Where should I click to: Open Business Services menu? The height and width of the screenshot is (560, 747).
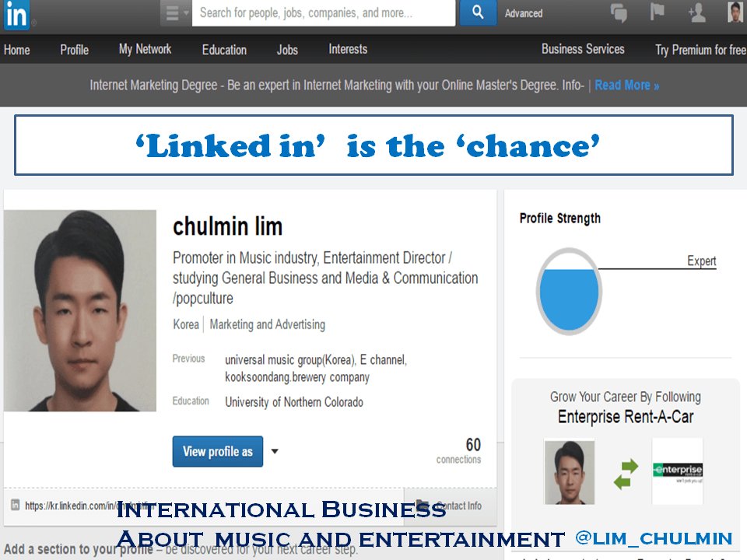pyautogui.click(x=583, y=49)
